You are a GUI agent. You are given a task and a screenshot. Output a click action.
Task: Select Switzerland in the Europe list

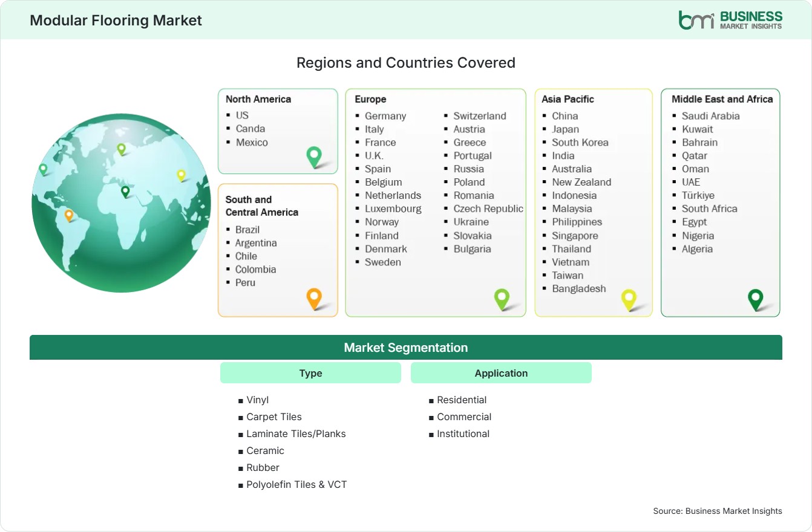(x=480, y=116)
